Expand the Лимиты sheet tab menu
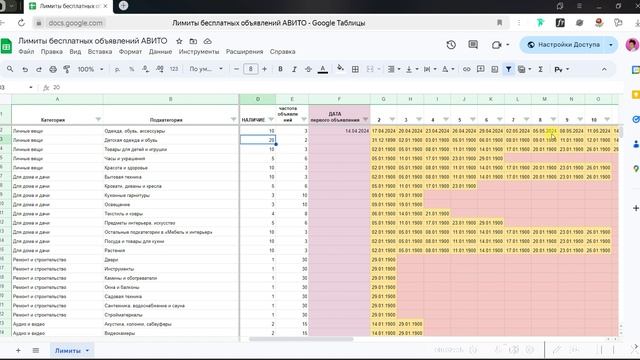The width and height of the screenshot is (640, 360). [x=87, y=351]
